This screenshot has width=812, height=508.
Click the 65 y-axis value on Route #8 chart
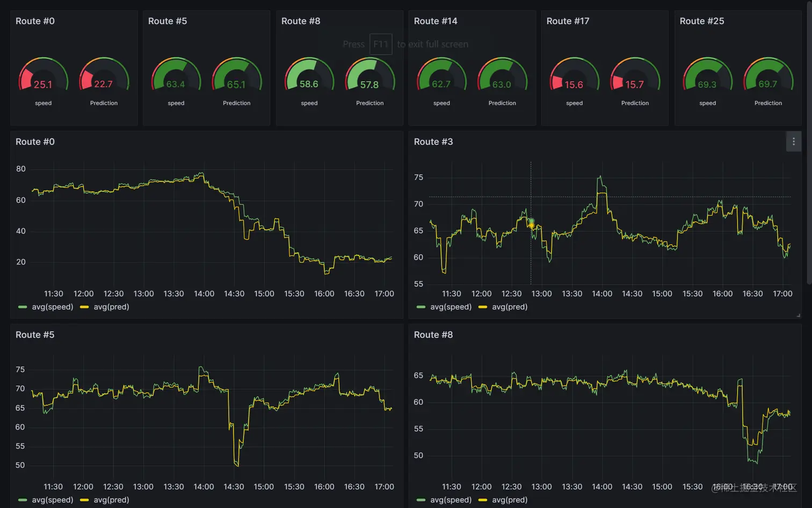pyautogui.click(x=418, y=375)
